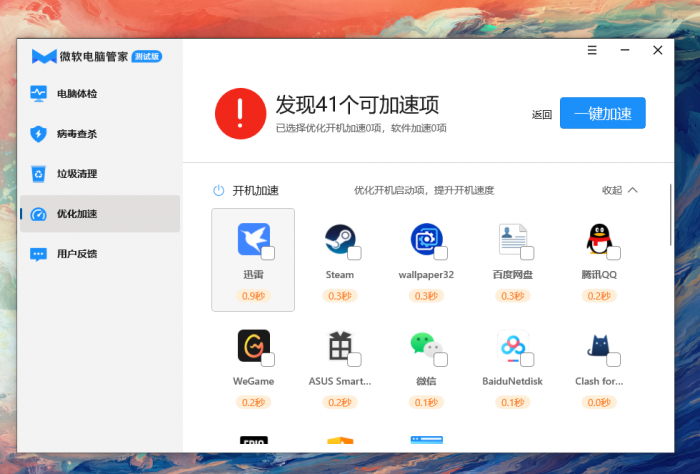This screenshot has height=474, width=700.
Task: Check the 迅雷 startup checkbox
Action: pos(268,253)
